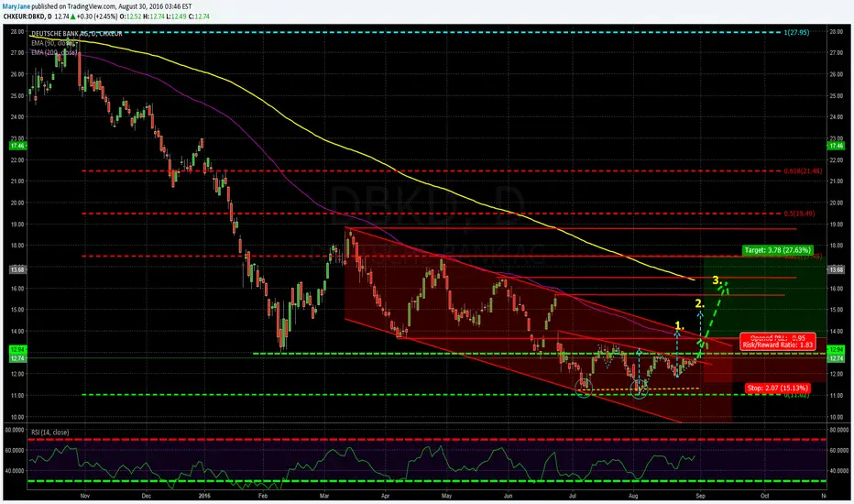Click the 0.5(19.49) Fibonacci level label

coord(800,214)
